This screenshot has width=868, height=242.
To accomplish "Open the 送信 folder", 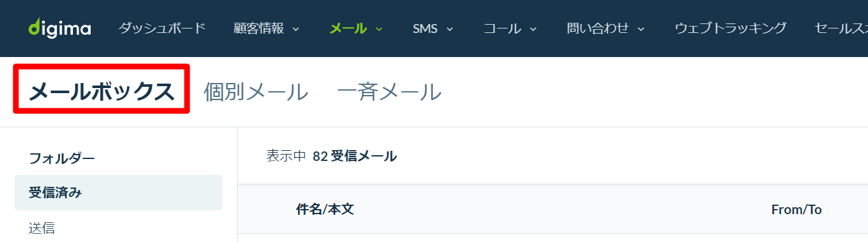I will click(42, 227).
